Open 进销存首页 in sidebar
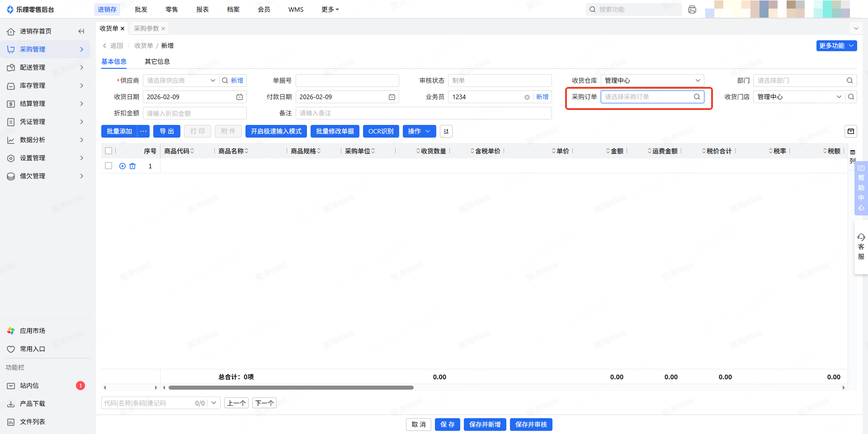The height and width of the screenshot is (434, 868). [x=36, y=31]
